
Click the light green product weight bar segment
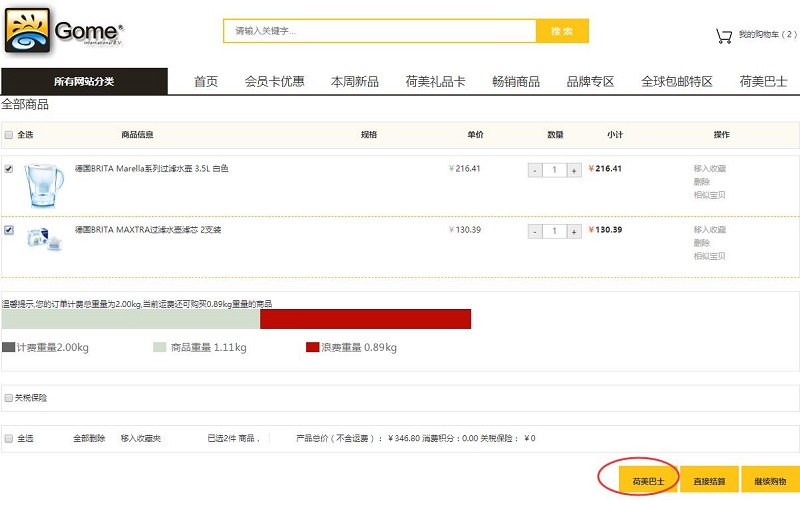(131, 319)
